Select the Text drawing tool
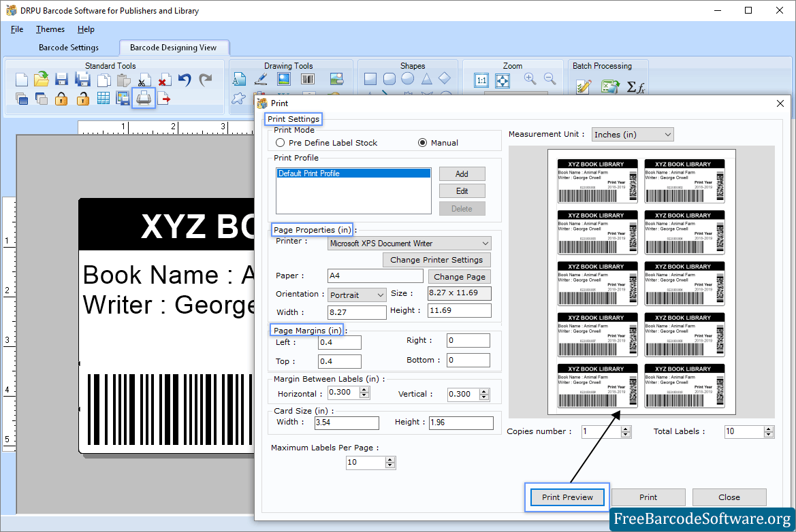Image resolution: width=796 pixels, height=532 pixels. click(239, 79)
